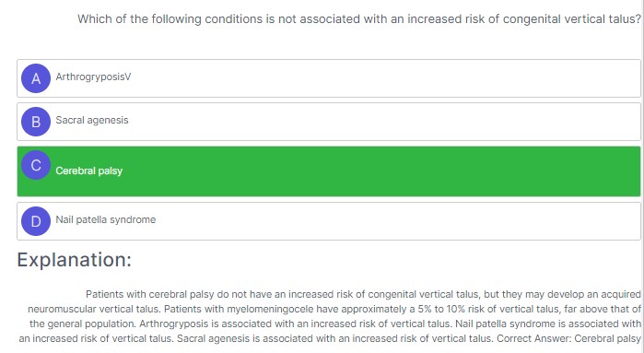Click the question text about congenital vertical talus
644x353 pixels.
click(359, 19)
